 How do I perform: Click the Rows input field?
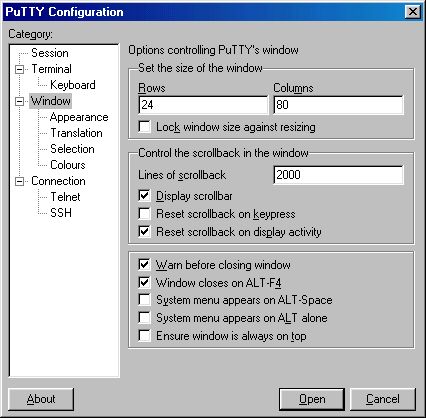click(x=203, y=105)
